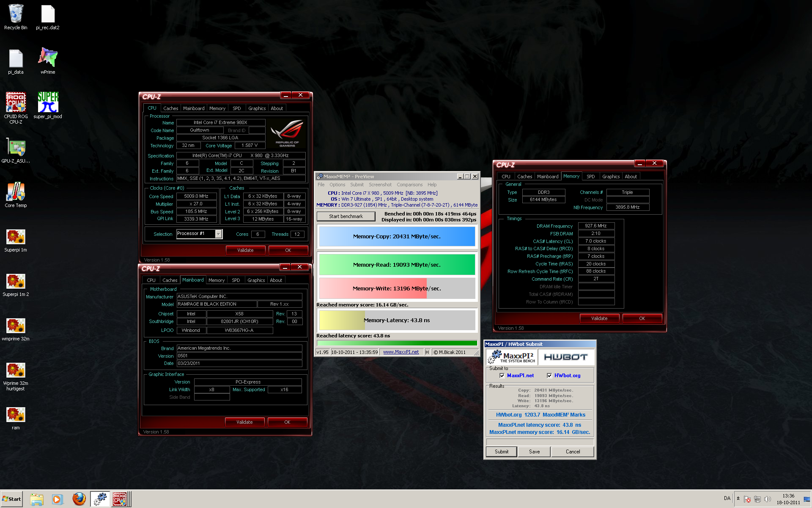The image size is (812, 508).
Task: Switch to Memory tab in top-left CPU-Z
Action: click(217, 108)
